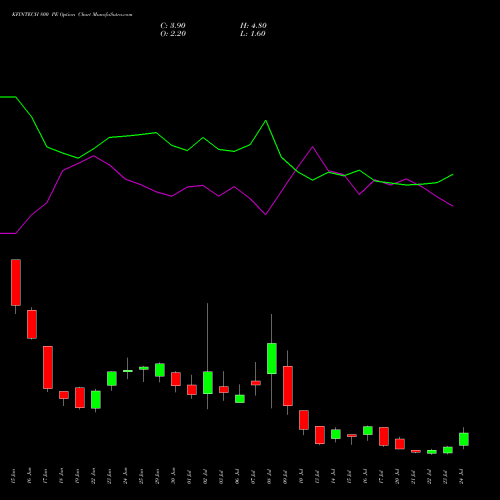This screenshot has width=500, height=500.
Task: Select the close value C: 3.90
Action: [x=173, y=26]
